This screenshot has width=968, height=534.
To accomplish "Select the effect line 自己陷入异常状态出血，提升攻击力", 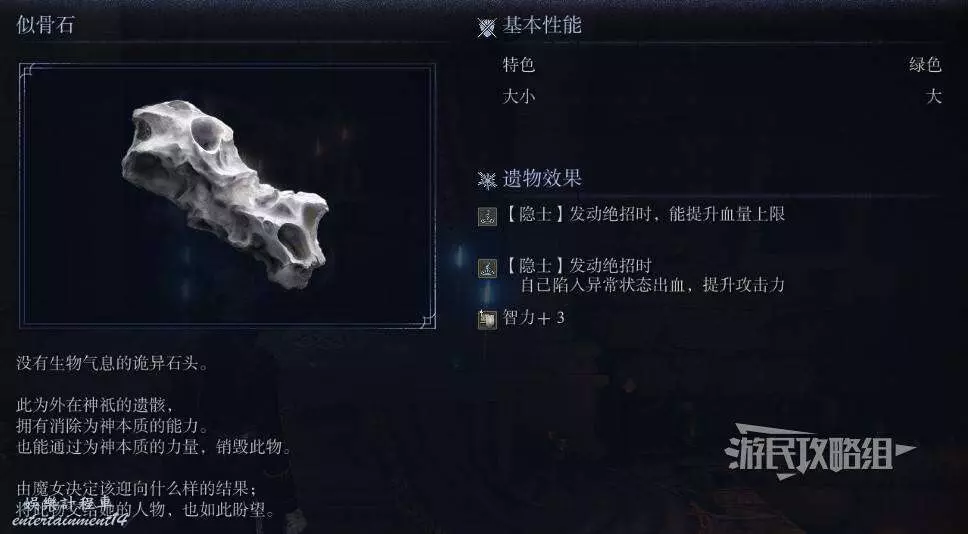I will [x=652, y=285].
